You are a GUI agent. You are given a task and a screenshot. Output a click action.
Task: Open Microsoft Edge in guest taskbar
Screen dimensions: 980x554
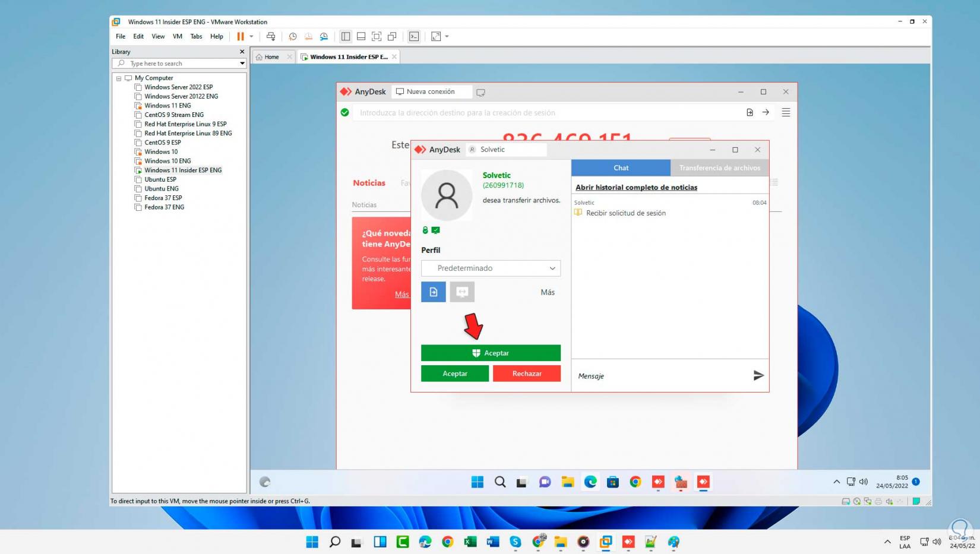[x=590, y=482]
